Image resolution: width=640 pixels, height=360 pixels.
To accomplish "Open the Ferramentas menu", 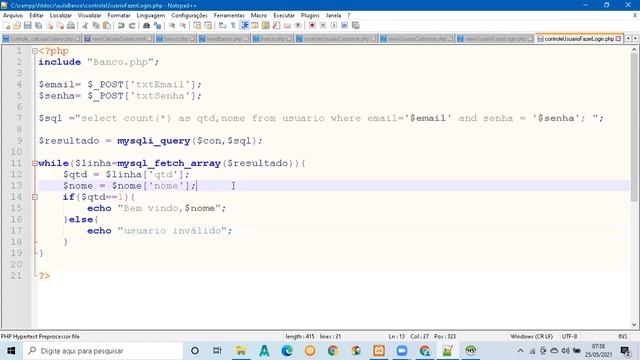I will [229, 15].
